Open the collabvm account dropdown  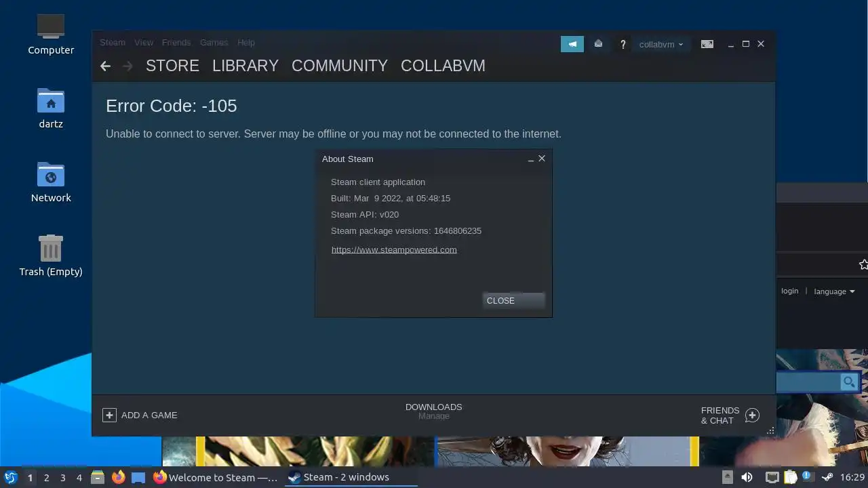pyautogui.click(x=661, y=45)
